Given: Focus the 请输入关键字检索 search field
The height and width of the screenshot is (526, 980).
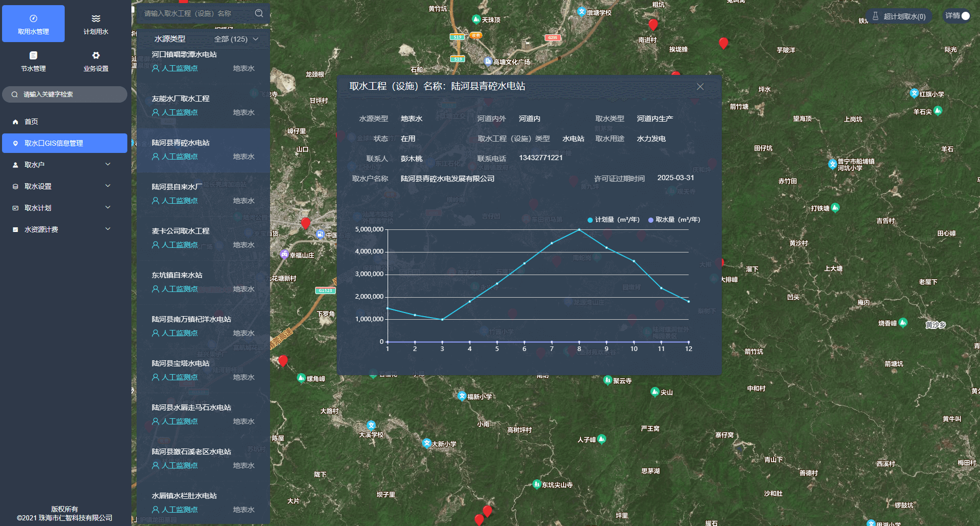Looking at the screenshot, I should 69,94.
